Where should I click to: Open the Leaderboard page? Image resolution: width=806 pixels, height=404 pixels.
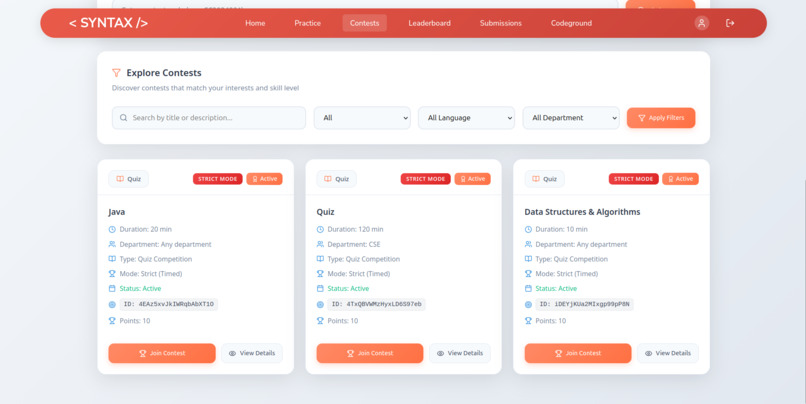click(429, 23)
